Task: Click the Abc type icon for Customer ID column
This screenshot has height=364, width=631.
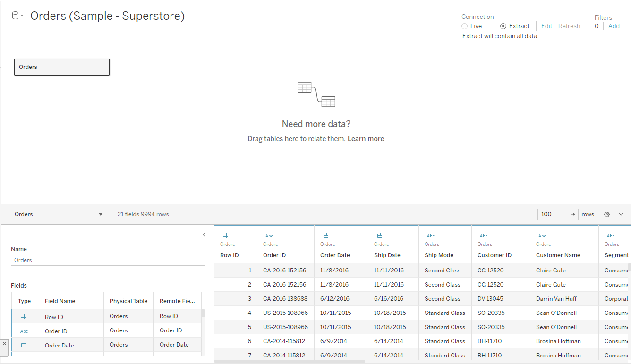Action: pos(484,236)
